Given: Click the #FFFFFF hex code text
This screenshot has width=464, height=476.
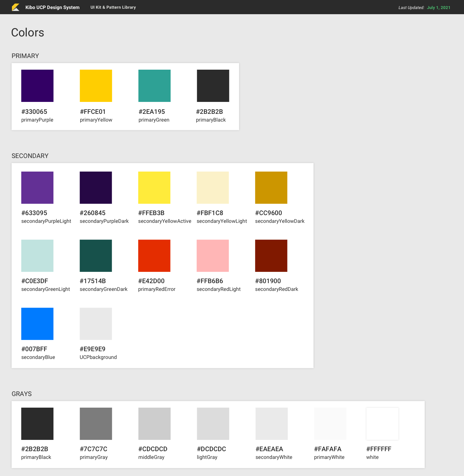Looking at the screenshot, I should tap(379, 449).
